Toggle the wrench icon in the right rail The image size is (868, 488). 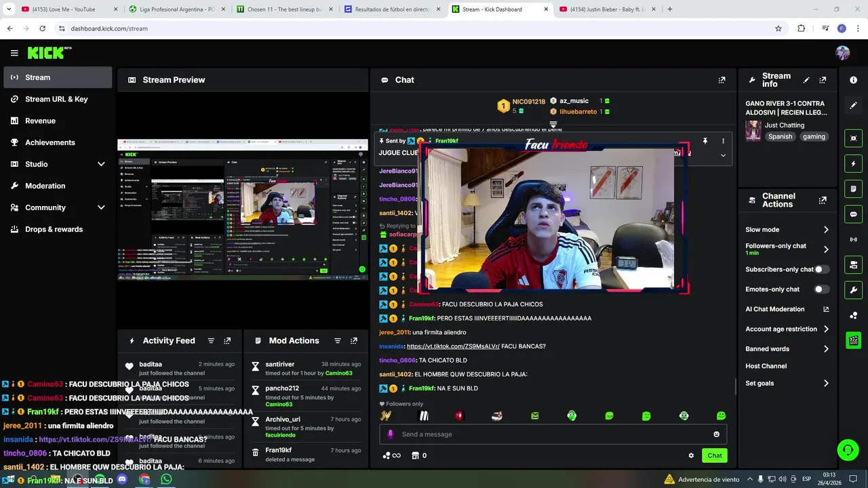[x=853, y=290]
